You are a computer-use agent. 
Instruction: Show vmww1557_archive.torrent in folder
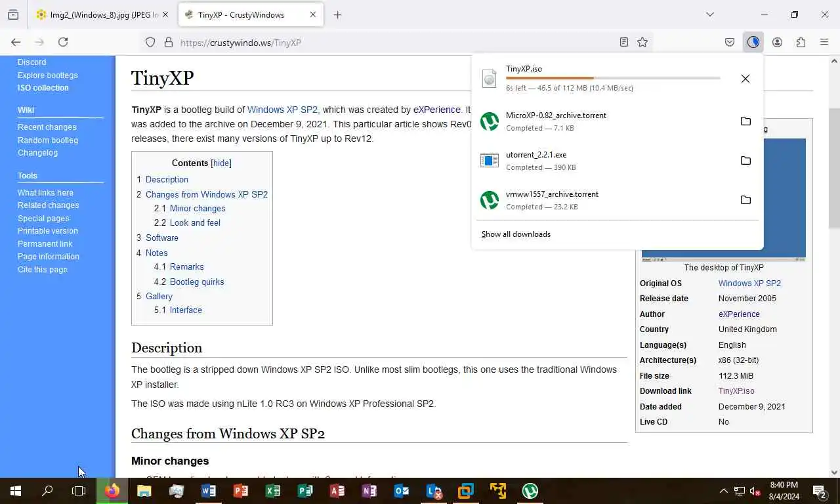[745, 200]
